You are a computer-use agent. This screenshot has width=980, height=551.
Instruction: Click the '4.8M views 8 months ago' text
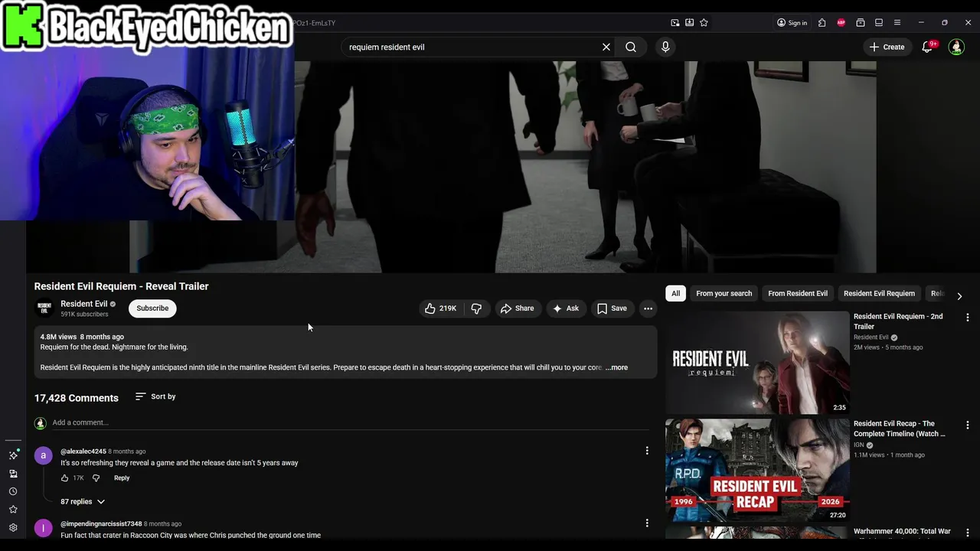[x=82, y=337]
